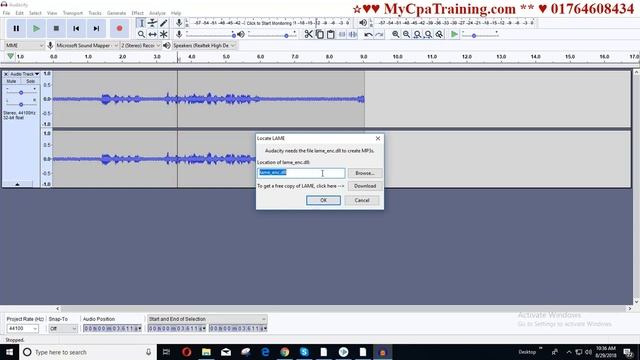Toggle Solo on the Audio Track

[30, 81]
